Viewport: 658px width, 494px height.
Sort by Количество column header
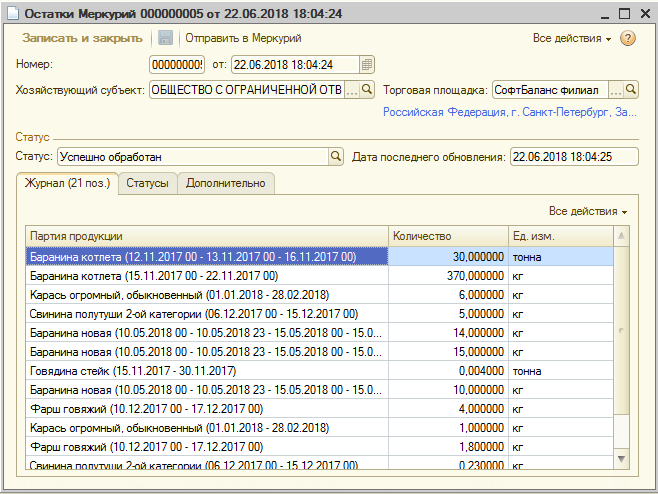(448, 236)
